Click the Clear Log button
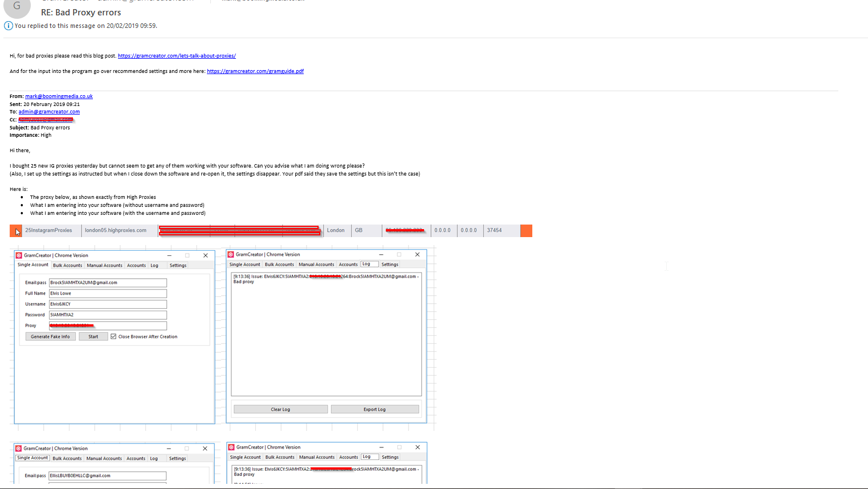Image resolution: width=868 pixels, height=489 pixels. [x=280, y=409]
